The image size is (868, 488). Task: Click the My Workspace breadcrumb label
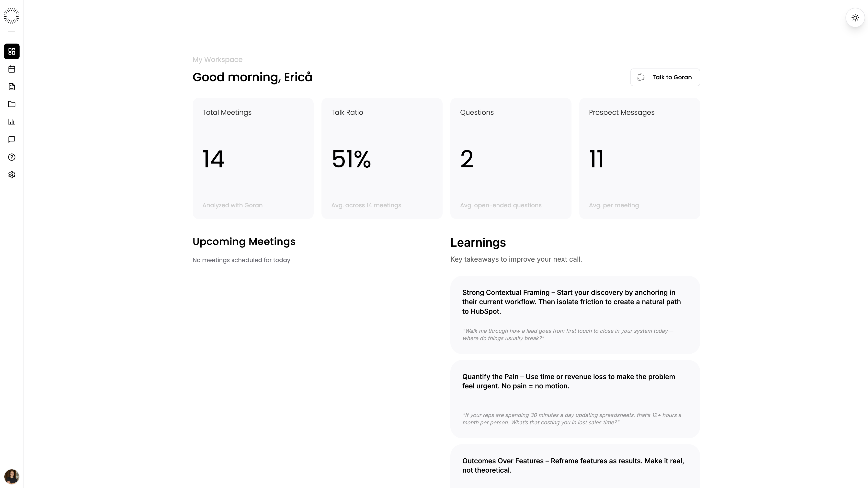pyautogui.click(x=217, y=60)
